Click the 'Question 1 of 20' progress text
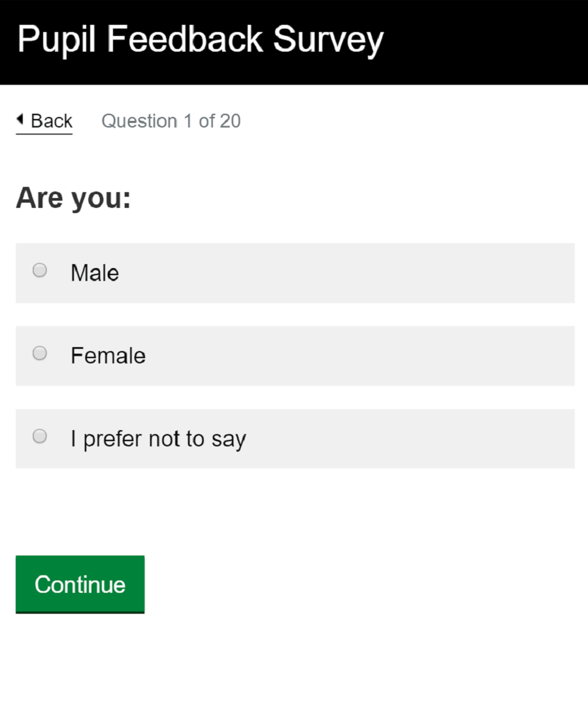This screenshot has height=719, width=588. (x=171, y=121)
